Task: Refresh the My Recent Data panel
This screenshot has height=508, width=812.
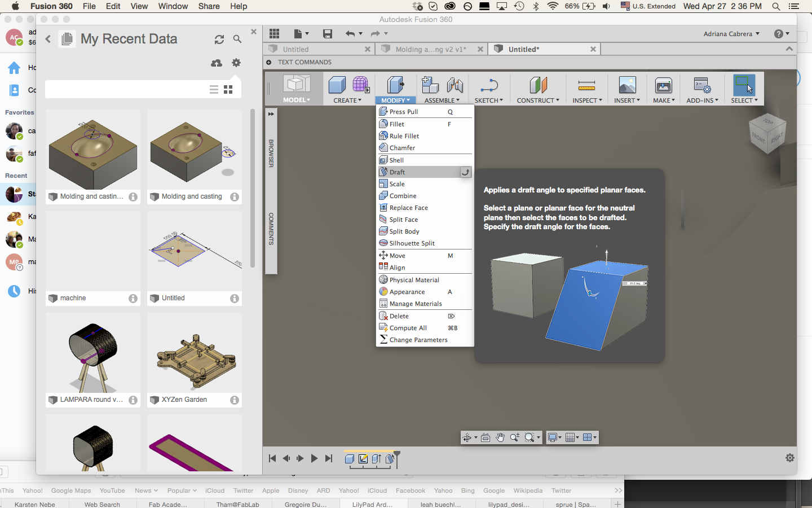Action: pos(219,39)
